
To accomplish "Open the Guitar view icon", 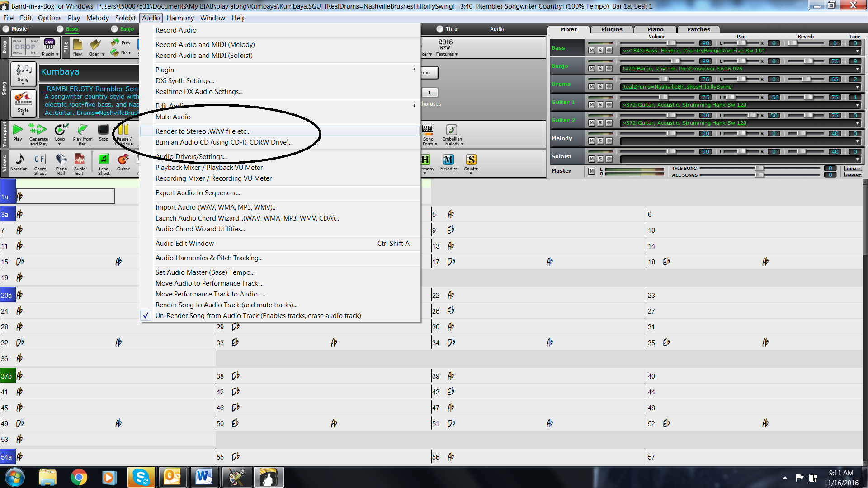I will (x=123, y=160).
